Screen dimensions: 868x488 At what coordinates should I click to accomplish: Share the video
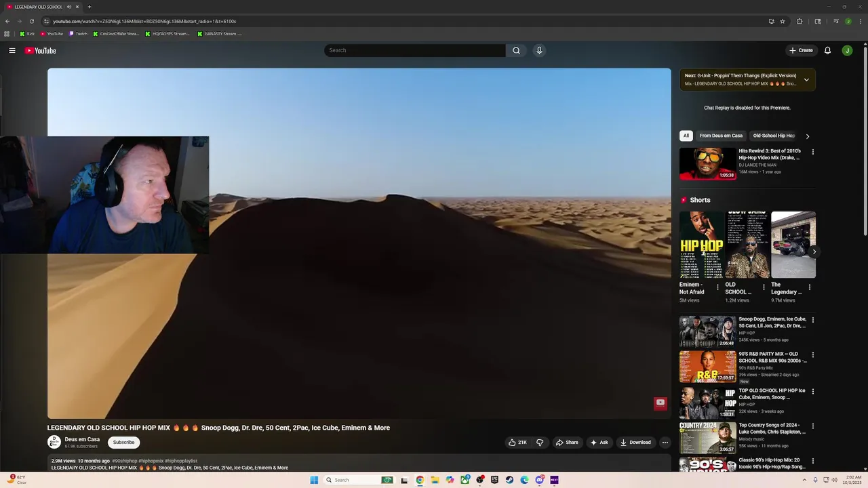pos(567,443)
